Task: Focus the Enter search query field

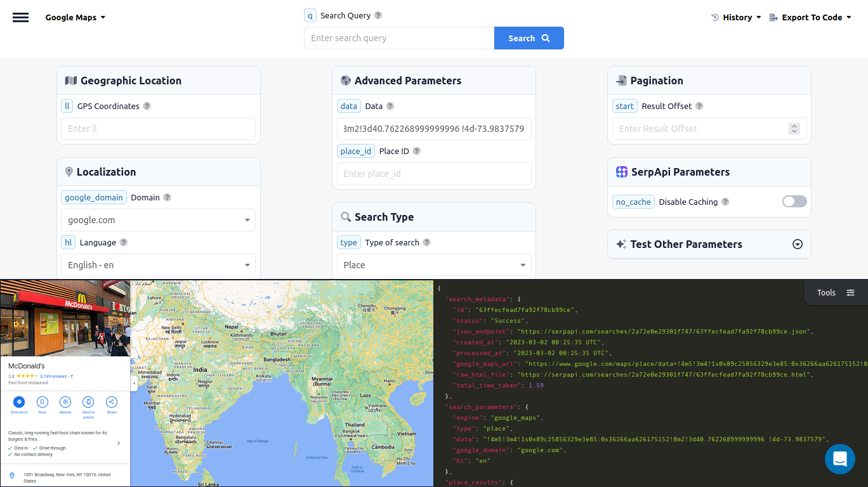Action: [399, 38]
